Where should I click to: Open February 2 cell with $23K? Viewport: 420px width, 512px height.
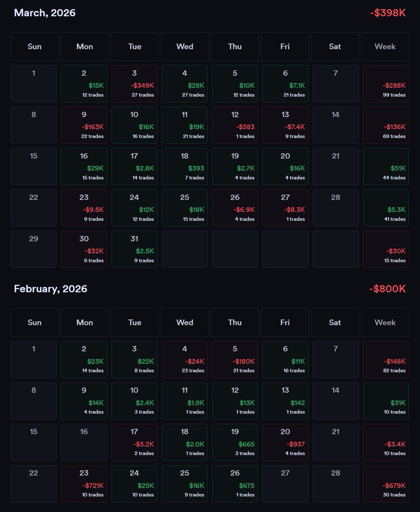84,360
